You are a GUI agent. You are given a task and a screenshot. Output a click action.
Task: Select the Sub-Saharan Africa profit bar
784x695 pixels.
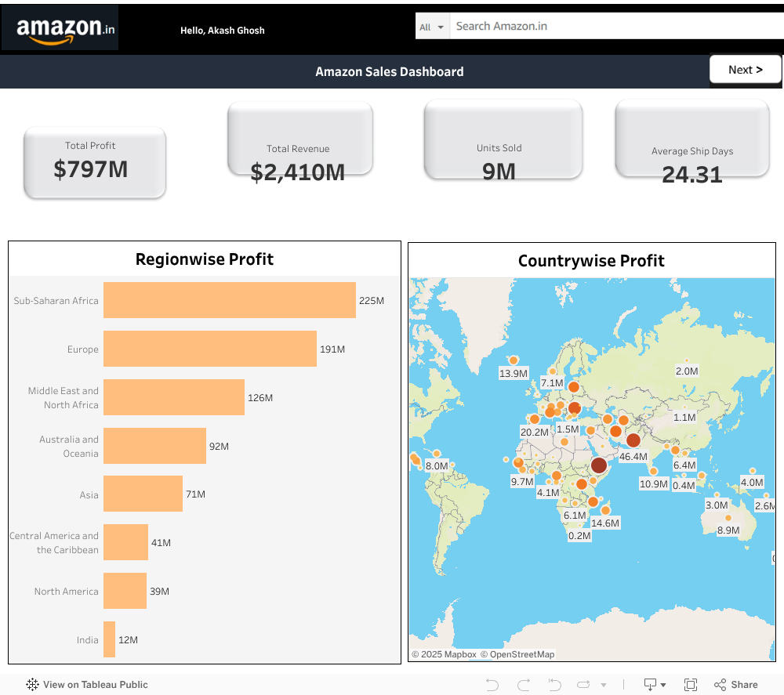(230, 300)
